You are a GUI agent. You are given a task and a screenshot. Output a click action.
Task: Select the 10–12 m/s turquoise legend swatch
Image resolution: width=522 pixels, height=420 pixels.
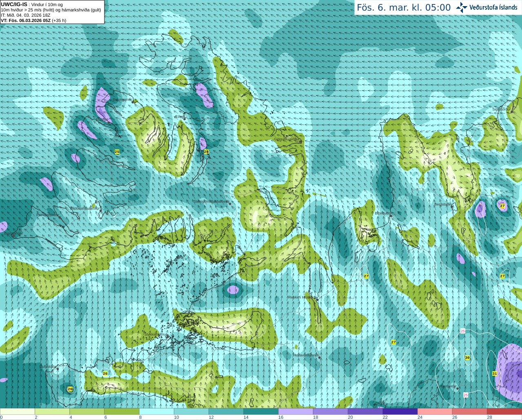(x=191, y=411)
